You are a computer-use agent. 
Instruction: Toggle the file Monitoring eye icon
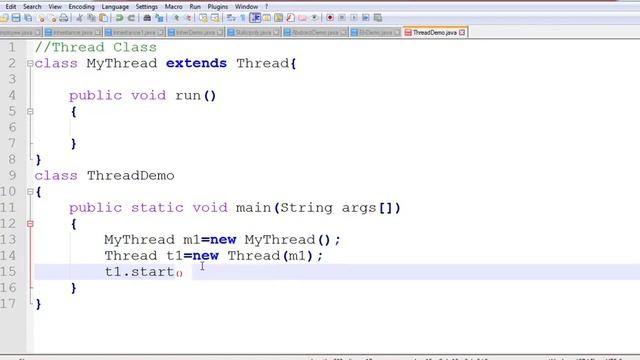(314, 18)
